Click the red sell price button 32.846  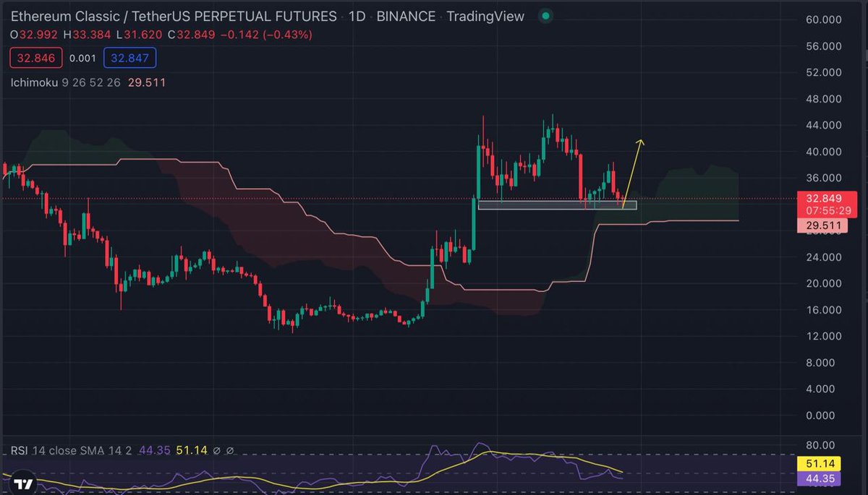tap(35, 59)
